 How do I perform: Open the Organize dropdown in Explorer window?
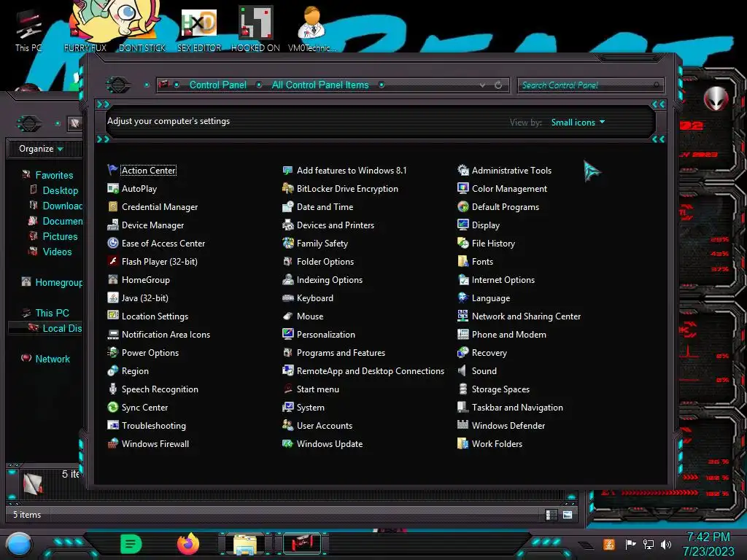(x=41, y=149)
